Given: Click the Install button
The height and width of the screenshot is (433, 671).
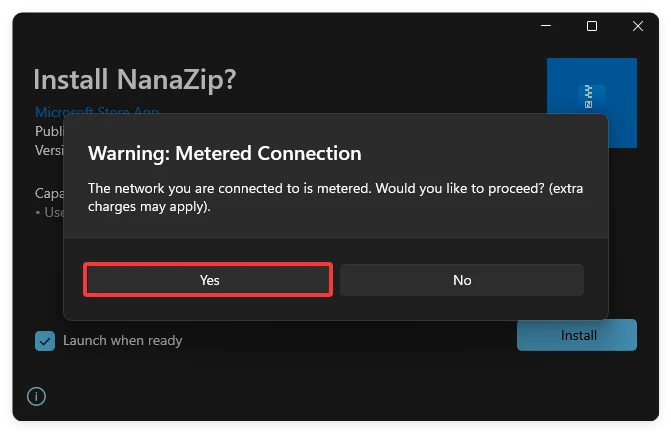Looking at the screenshot, I should 576,335.
